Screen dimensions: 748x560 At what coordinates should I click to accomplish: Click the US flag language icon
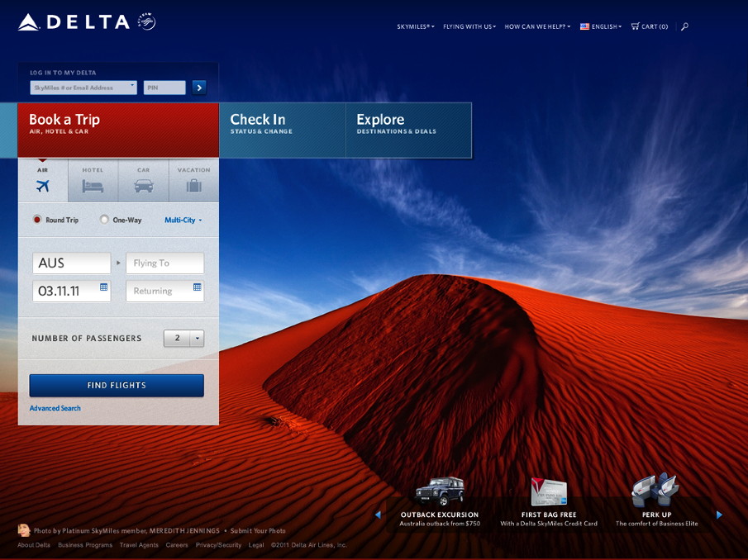584,26
